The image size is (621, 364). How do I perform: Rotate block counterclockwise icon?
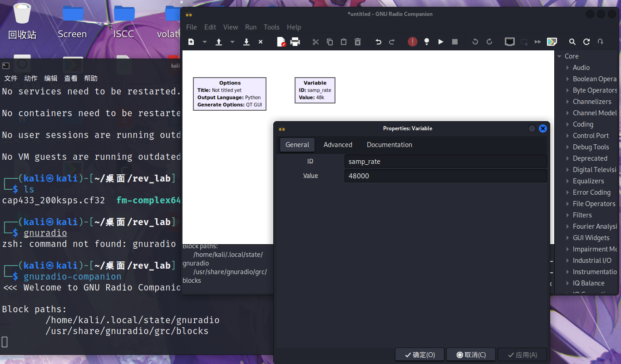[475, 42]
